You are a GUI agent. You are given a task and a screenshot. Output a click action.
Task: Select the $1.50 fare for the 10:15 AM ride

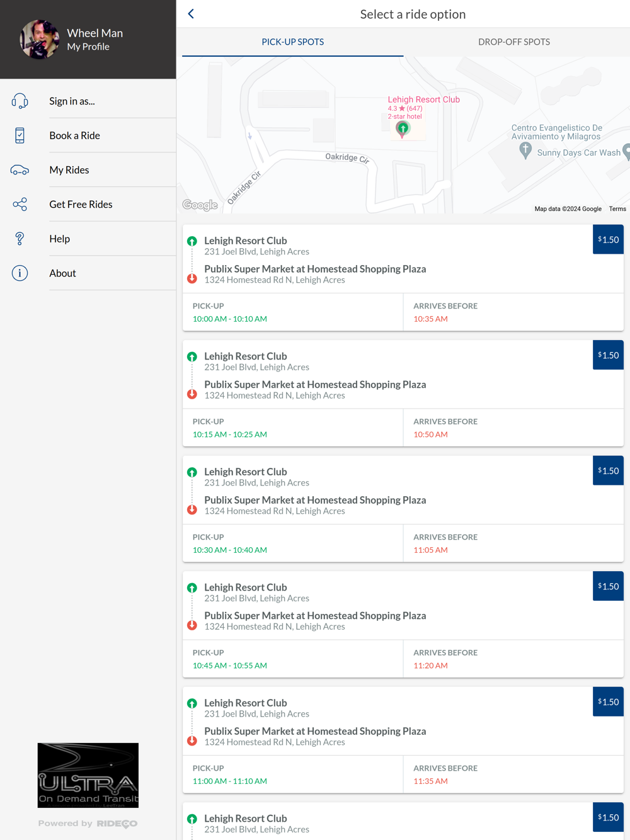608,355
